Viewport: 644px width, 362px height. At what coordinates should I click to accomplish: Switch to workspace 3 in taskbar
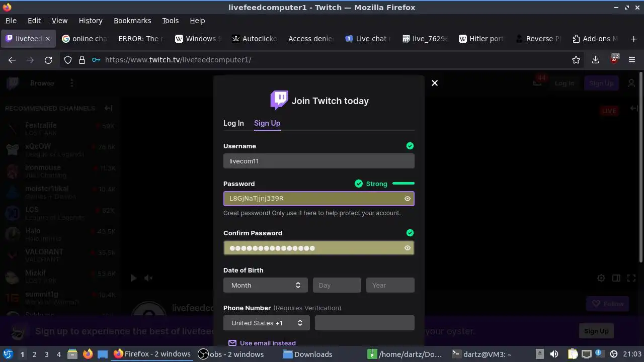[46, 354]
